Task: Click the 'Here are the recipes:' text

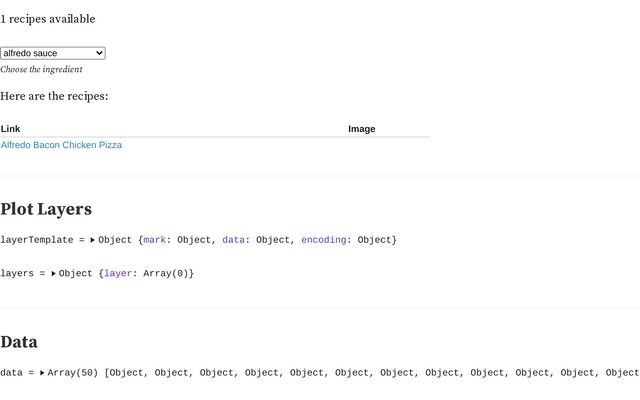Action: pyautogui.click(x=54, y=96)
